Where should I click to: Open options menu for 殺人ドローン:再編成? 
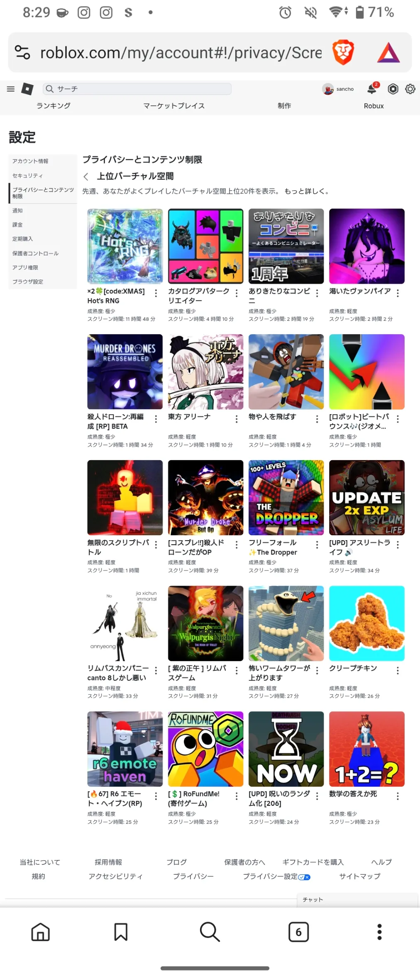[x=156, y=419]
